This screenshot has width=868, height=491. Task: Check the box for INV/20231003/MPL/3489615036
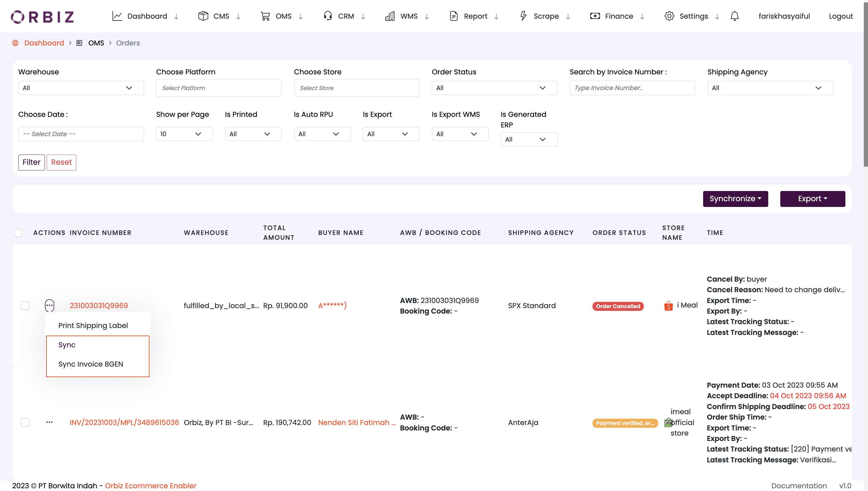25,423
